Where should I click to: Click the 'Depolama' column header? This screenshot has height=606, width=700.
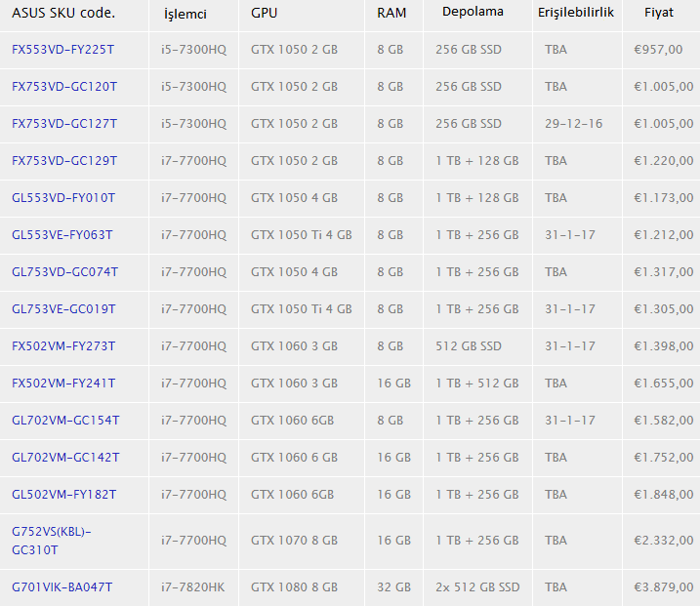(473, 12)
